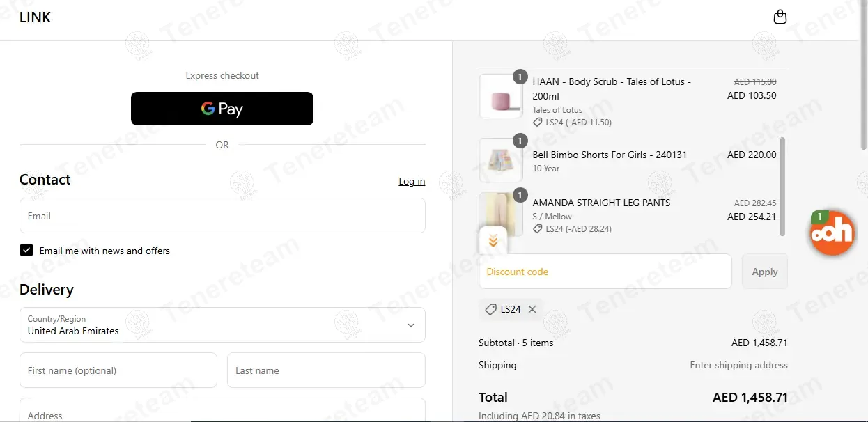Click the orange double-chevron scroll-down icon

click(493, 241)
